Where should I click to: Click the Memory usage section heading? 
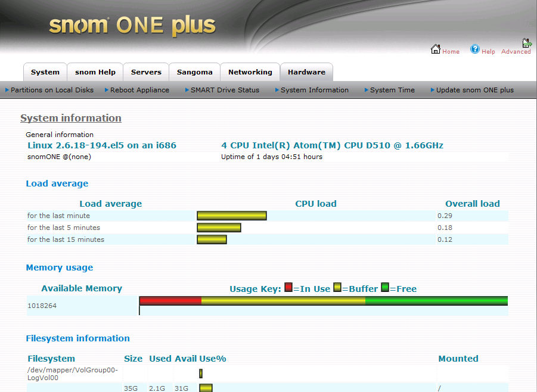(x=60, y=267)
